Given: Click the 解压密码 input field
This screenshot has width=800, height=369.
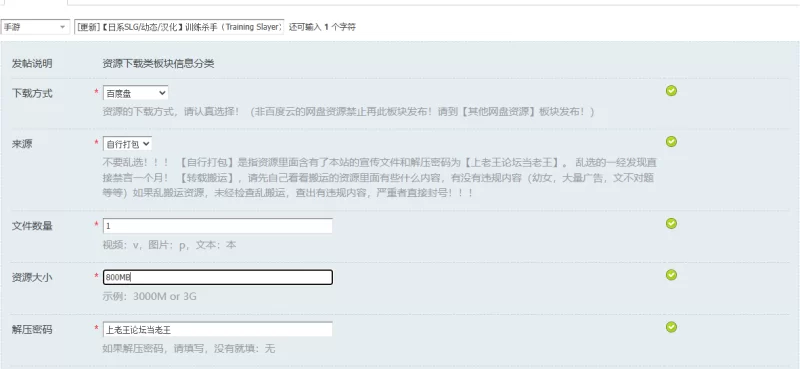Looking at the screenshot, I should 218,329.
